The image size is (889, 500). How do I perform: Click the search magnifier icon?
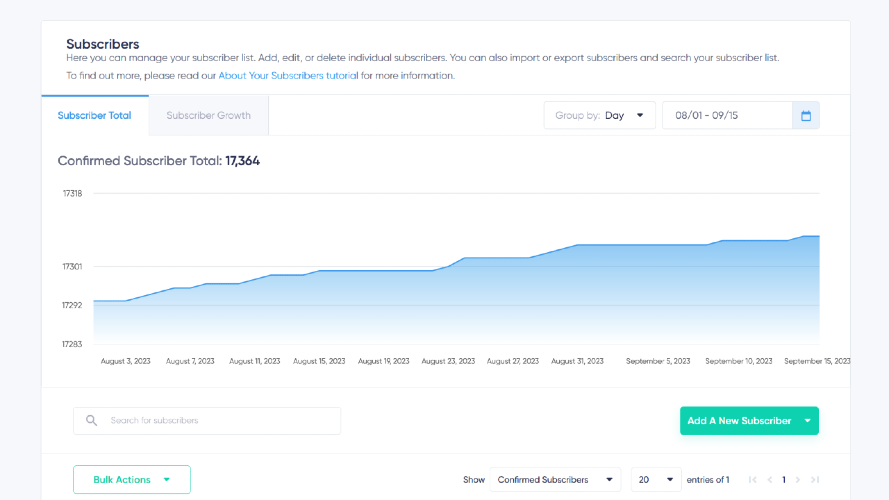coord(91,421)
